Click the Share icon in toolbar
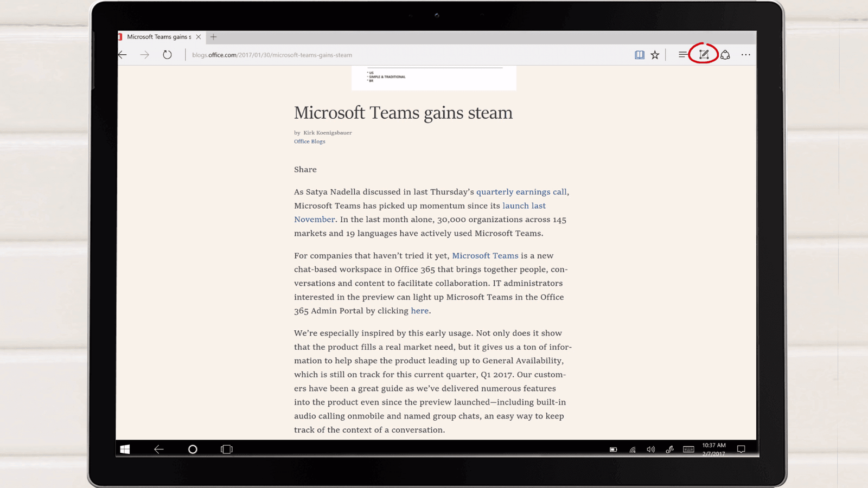The image size is (868, 488). (x=725, y=55)
